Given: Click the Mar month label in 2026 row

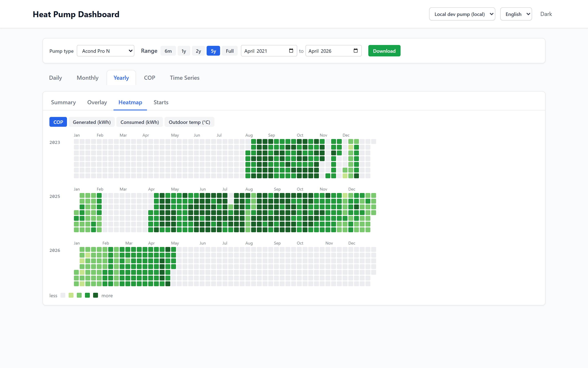Looking at the screenshot, I should 129,243.
